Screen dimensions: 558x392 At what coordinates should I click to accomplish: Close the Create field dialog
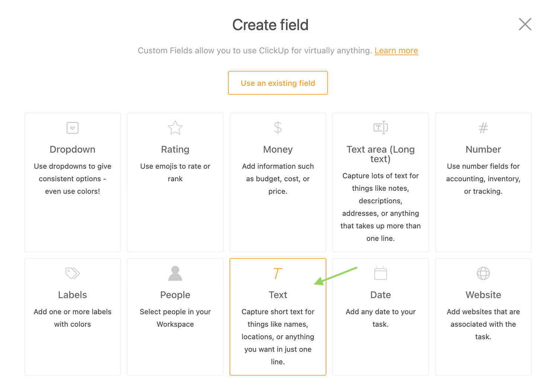(x=525, y=25)
